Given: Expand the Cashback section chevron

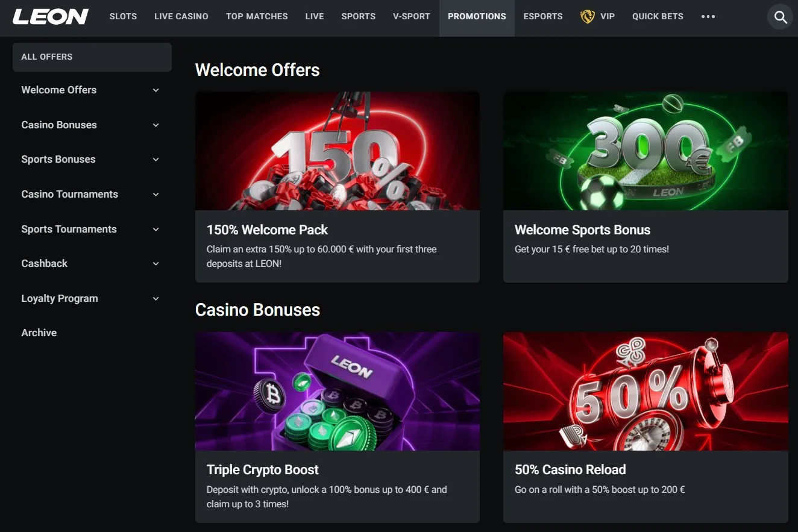Looking at the screenshot, I should coord(156,264).
